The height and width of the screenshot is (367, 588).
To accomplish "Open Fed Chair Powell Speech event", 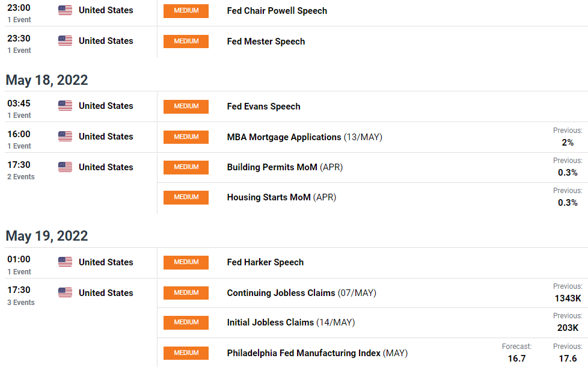I will point(277,11).
